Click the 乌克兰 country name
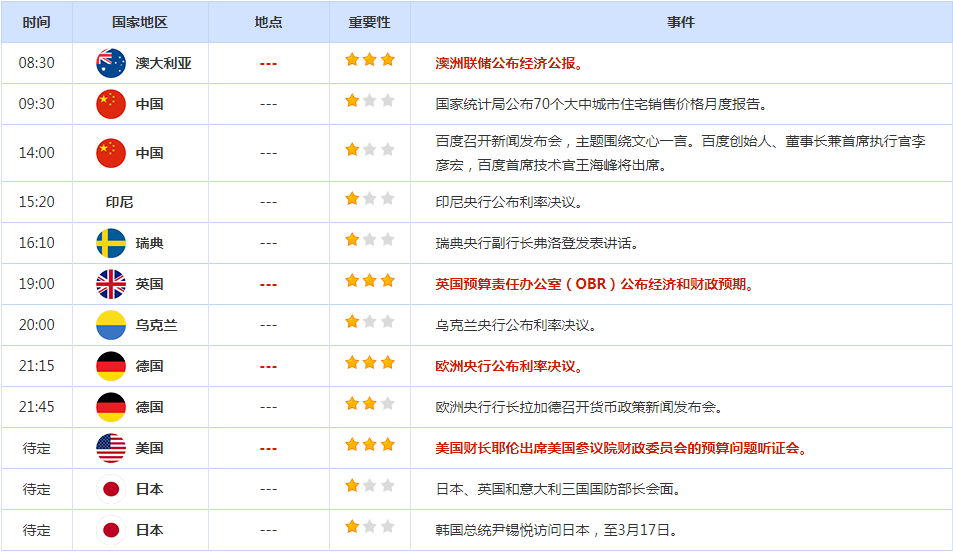The image size is (953, 555). coord(157,325)
